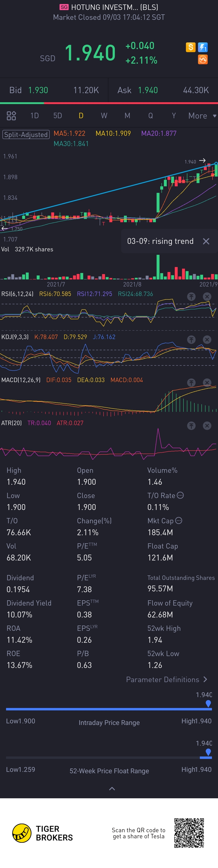Tap the Vol 329.7K shares label
Image resolution: width=218 pixels, height=868 pixels.
pyautogui.click(x=27, y=249)
